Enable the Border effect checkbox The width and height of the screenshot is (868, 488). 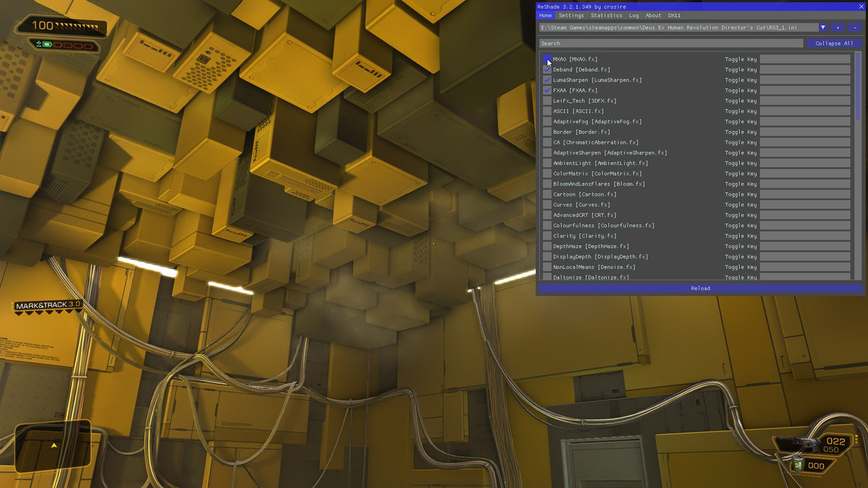(547, 132)
